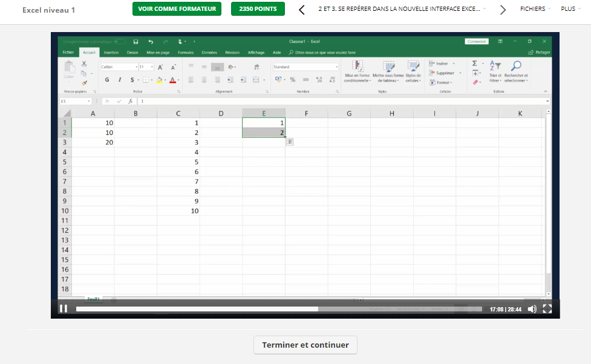Click the Connexion button in Excel

[477, 42]
